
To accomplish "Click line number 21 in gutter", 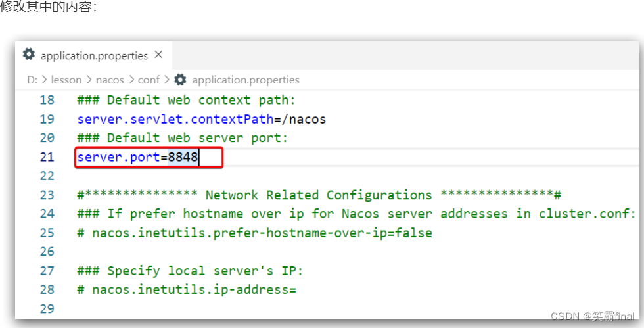I will tap(47, 157).
